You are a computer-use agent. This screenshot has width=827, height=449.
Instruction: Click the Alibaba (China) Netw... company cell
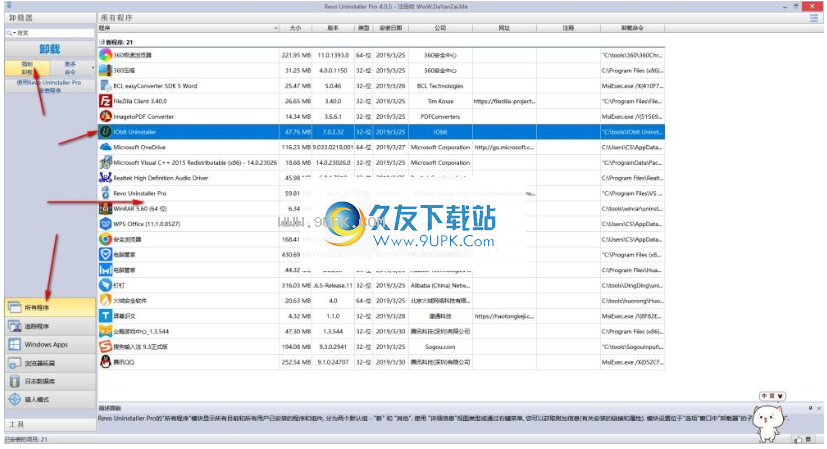tap(440, 285)
